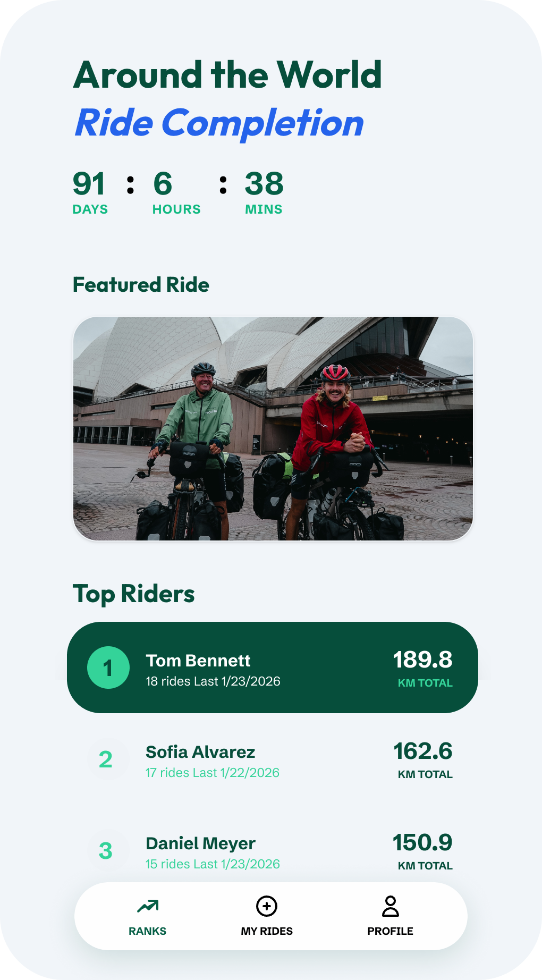The image size is (542, 980).
Task: Tap the My Rides plus-circle icon
Action: [x=267, y=906]
